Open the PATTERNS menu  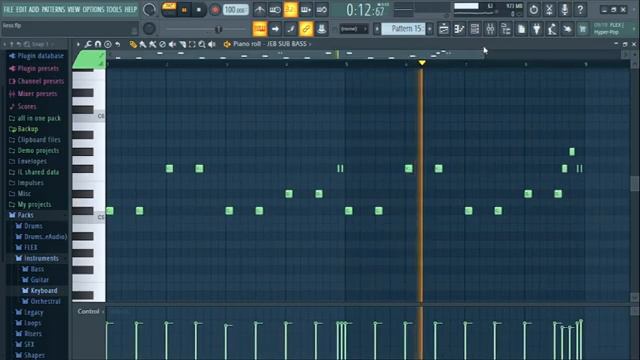click(x=53, y=9)
